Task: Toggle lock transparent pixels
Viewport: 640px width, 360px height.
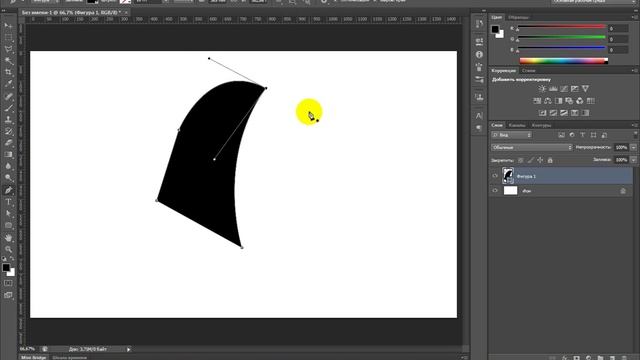Action: (520, 160)
